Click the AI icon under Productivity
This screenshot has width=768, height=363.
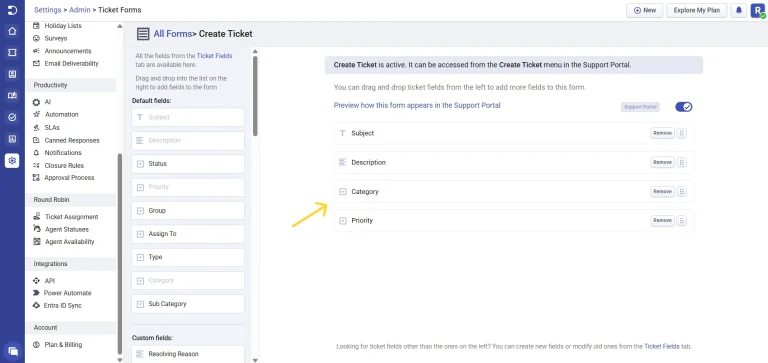(x=36, y=102)
